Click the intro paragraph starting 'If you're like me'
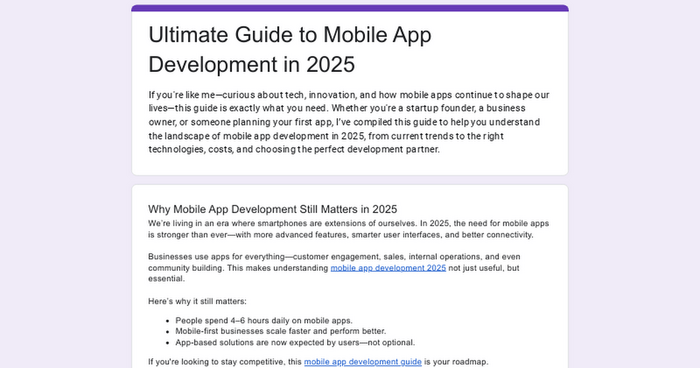Screen dimensions: 700x368 [x=349, y=122]
